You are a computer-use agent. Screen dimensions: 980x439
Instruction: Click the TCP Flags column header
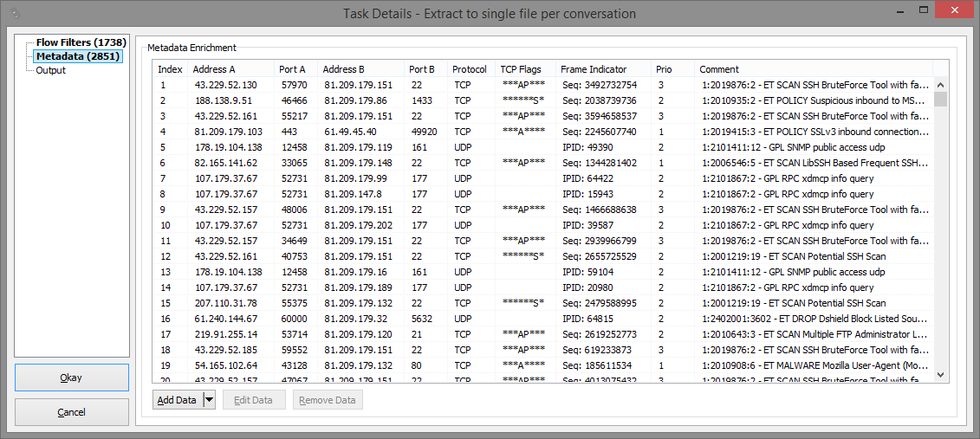(x=520, y=69)
